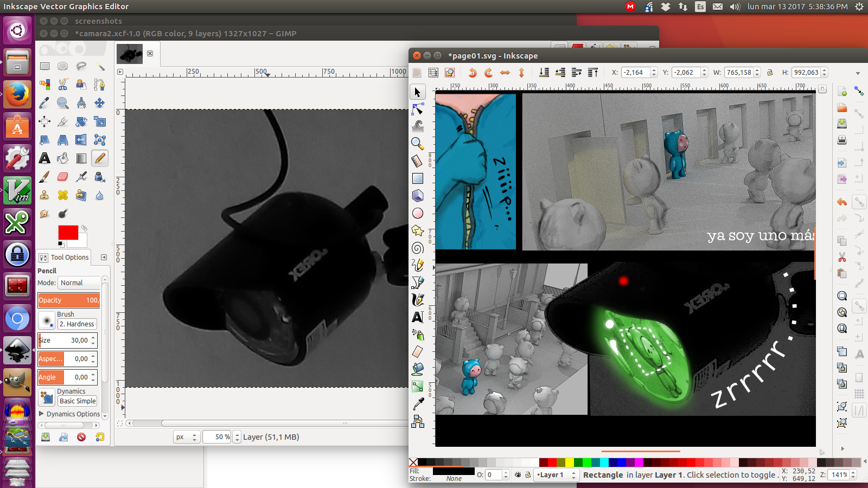The image size is (868, 488).
Task: Save GIMP tool preset button
Action: tap(46, 437)
